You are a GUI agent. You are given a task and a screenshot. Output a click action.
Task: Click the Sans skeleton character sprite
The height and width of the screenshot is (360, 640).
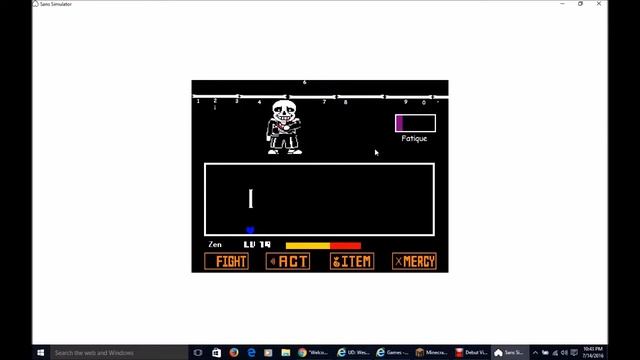coord(284,127)
